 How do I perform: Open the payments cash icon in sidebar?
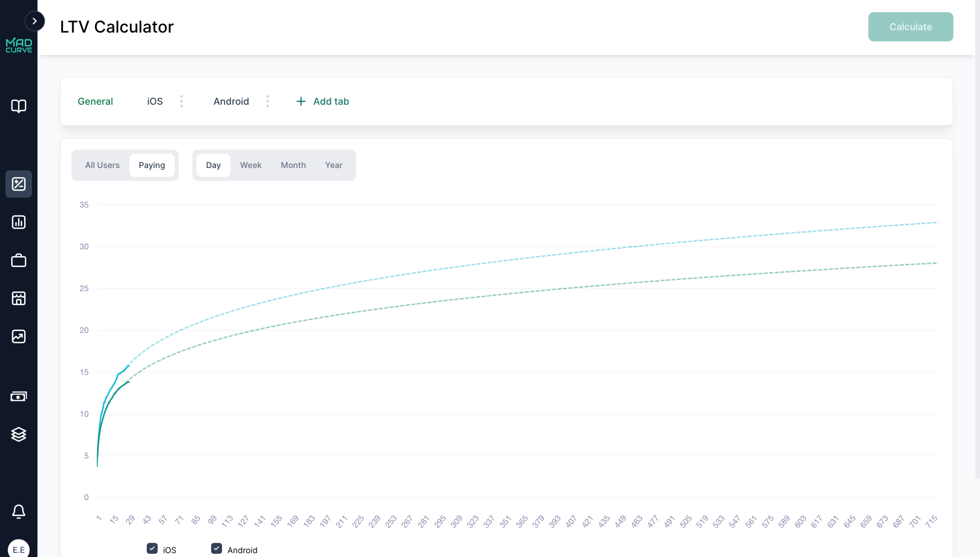pyautogui.click(x=18, y=396)
